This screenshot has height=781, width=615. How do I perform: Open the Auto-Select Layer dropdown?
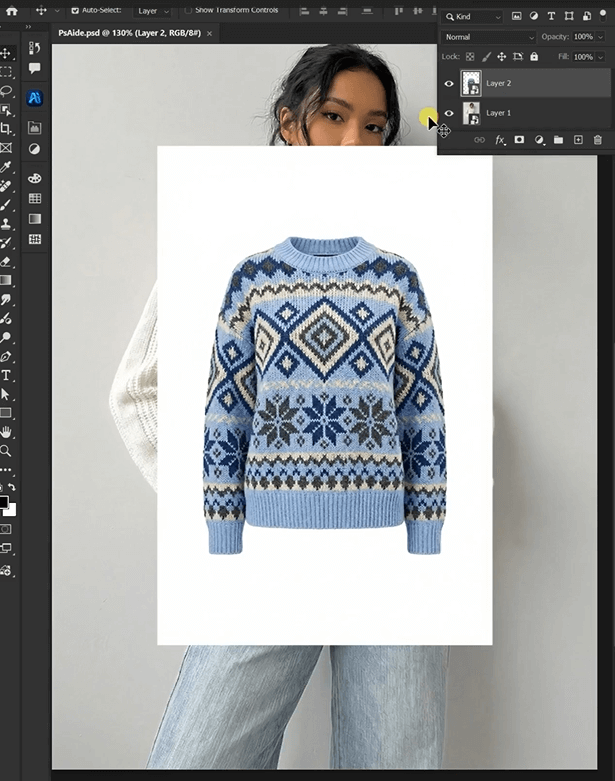tap(153, 10)
